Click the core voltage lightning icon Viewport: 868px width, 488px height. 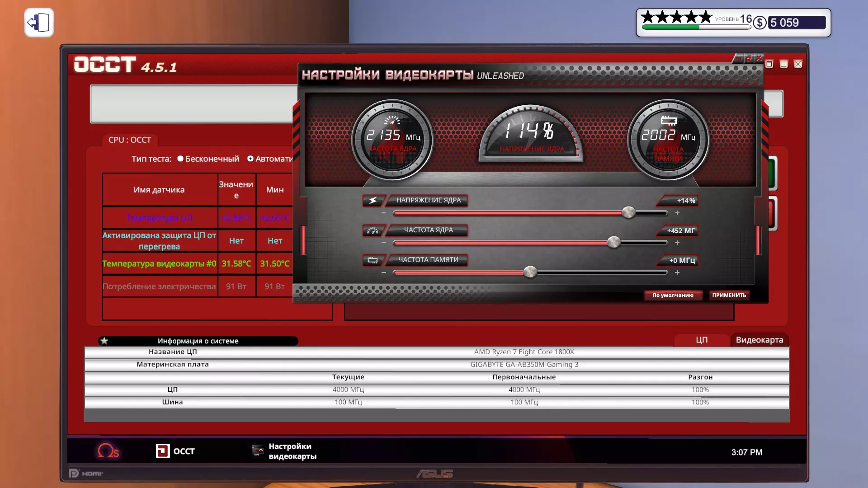click(x=373, y=200)
